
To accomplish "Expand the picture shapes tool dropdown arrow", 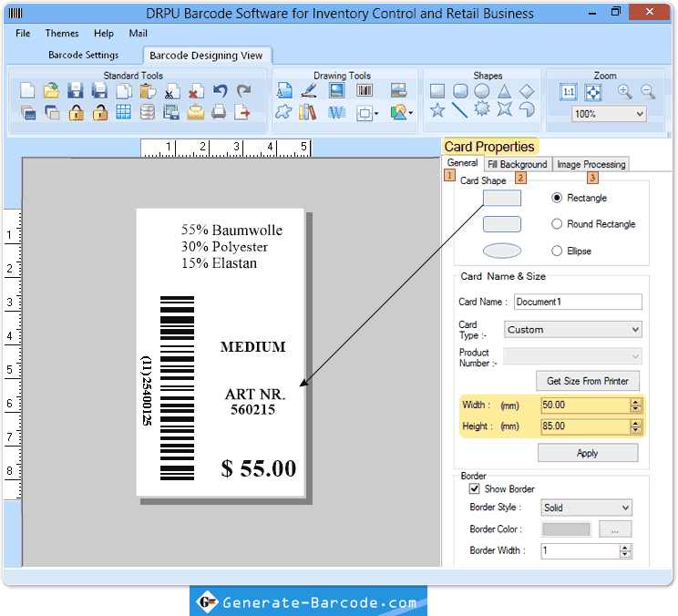I will coord(411,114).
